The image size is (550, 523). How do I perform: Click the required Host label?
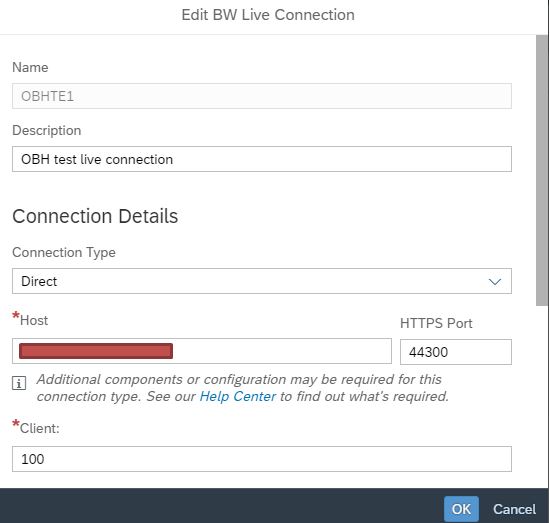click(30, 320)
